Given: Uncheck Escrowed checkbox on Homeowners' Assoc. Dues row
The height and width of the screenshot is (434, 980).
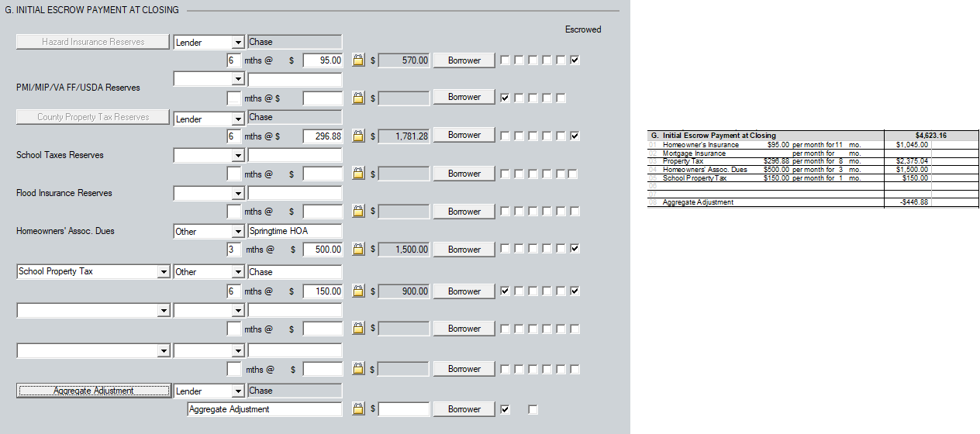Looking at the screenshot, I should point(575,250).
